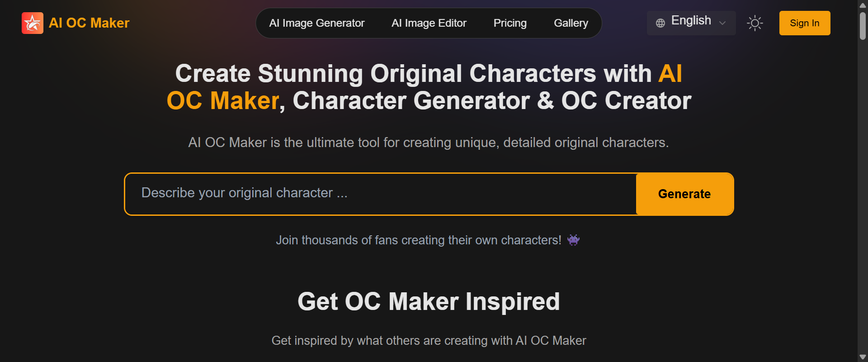Click the scroll-up arrow on the scrollbar

[862, 5]
